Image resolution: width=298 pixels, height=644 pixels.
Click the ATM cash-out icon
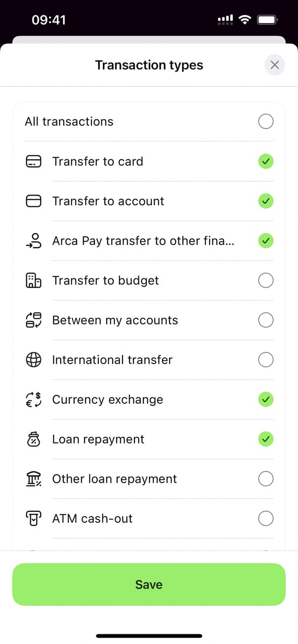click(x=34, y=519)
